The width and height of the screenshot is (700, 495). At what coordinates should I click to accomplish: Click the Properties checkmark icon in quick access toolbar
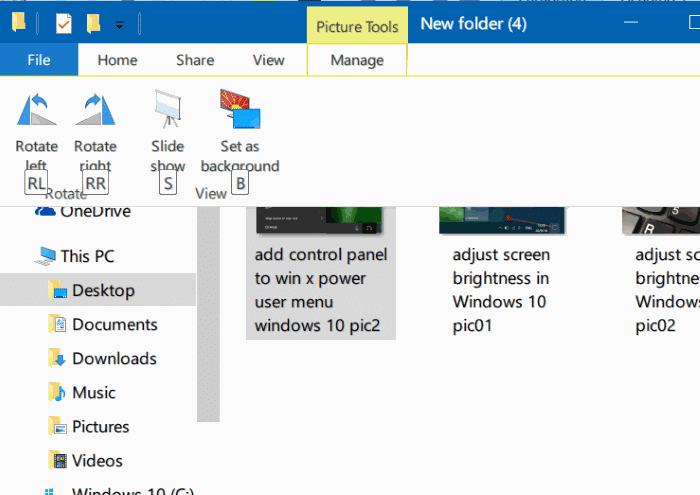click(64, 23)
